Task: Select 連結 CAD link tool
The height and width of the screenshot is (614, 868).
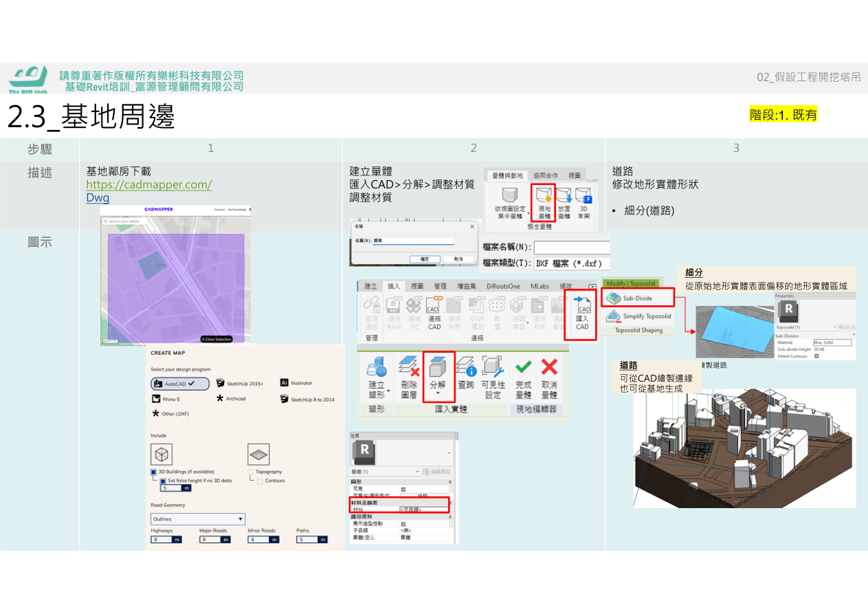Action: tap(434, 313)
